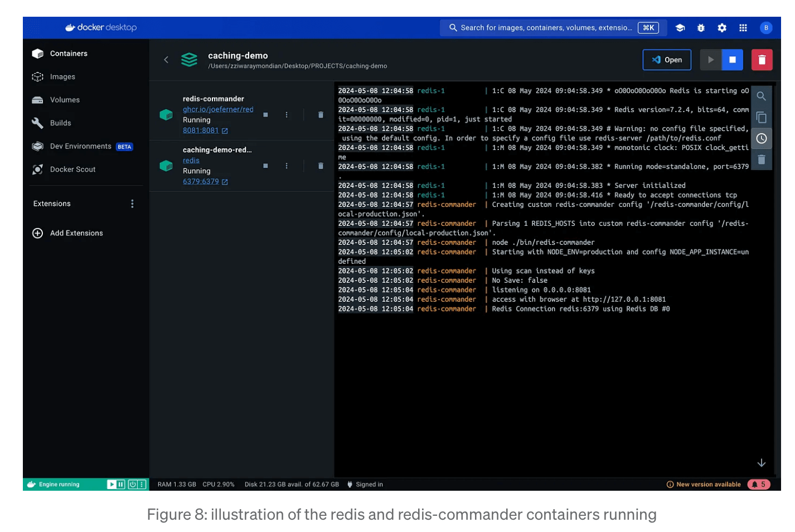Open the Containers section in sidebar
The width and height of the screenshot is (795, 532).
coord(60,54)
